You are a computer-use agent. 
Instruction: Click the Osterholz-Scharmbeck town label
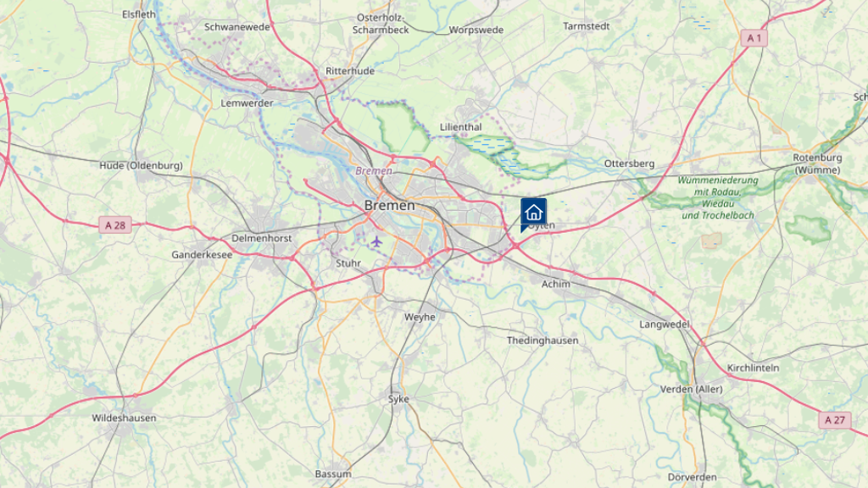point(381,24)
